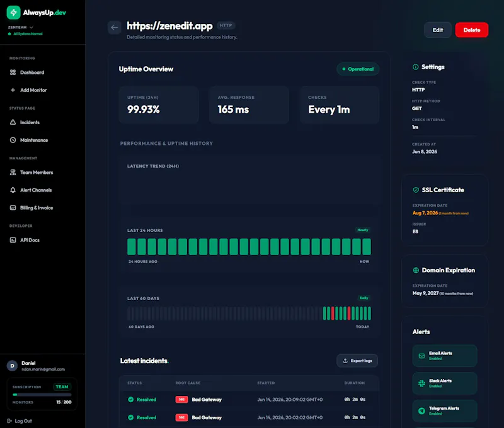Open Dashboard from the sidebar
Viewport: 504px width, 428px height.
[32, 72]
